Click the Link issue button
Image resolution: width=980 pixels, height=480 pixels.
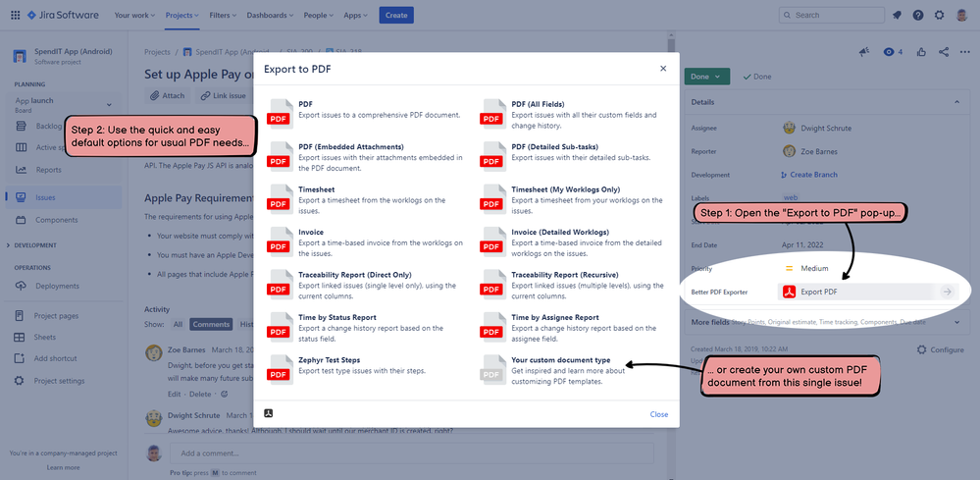click(x=223, y=95)
